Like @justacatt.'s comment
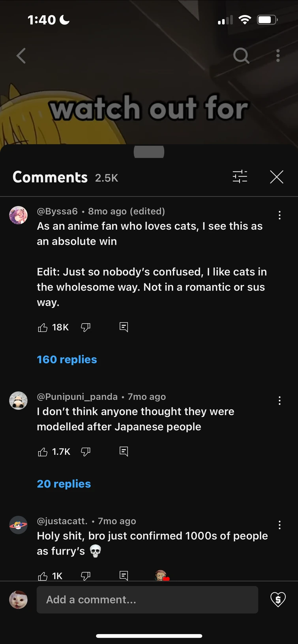 coord(43,575)
